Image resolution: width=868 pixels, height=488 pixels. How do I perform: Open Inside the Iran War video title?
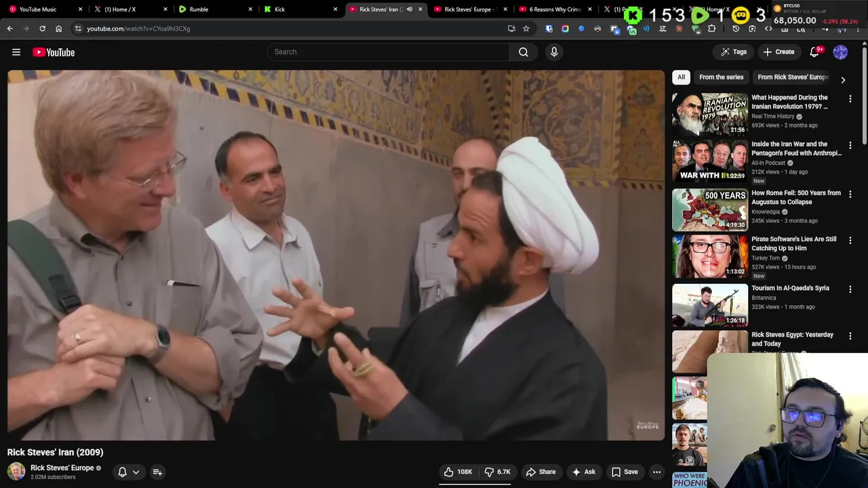tap(796, 148)
